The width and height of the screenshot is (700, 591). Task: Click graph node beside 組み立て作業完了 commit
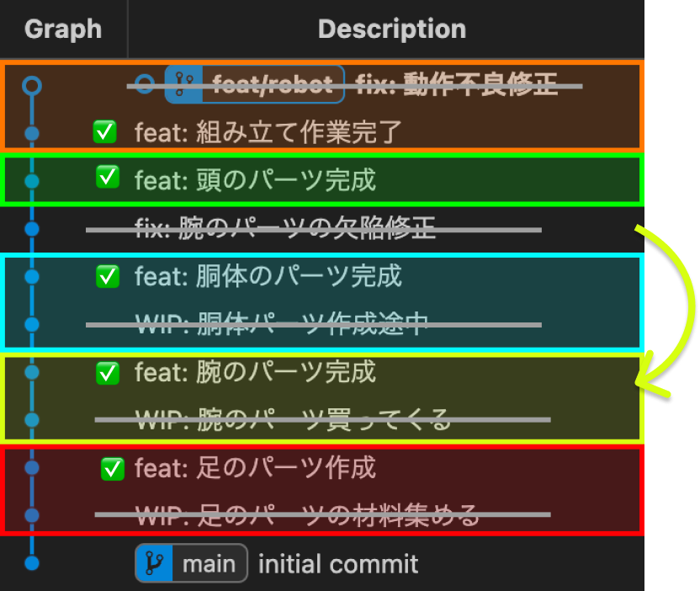point(32,133)
